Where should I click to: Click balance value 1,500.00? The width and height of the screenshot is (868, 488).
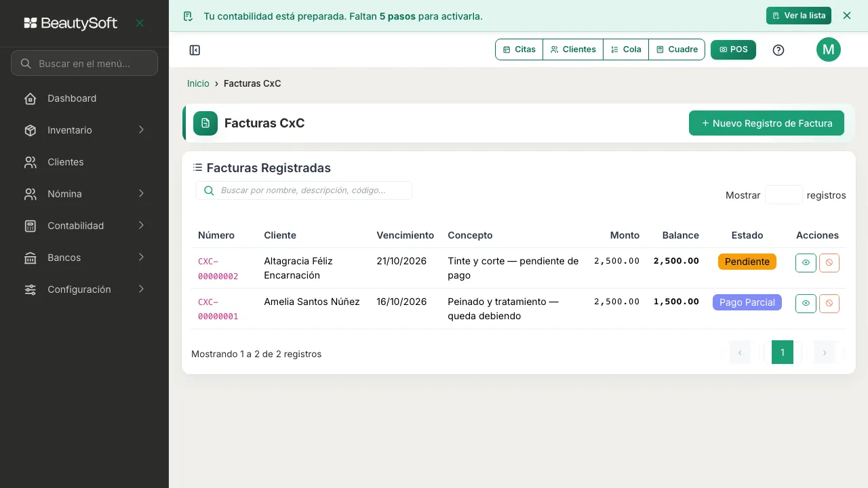pos(676,302)
